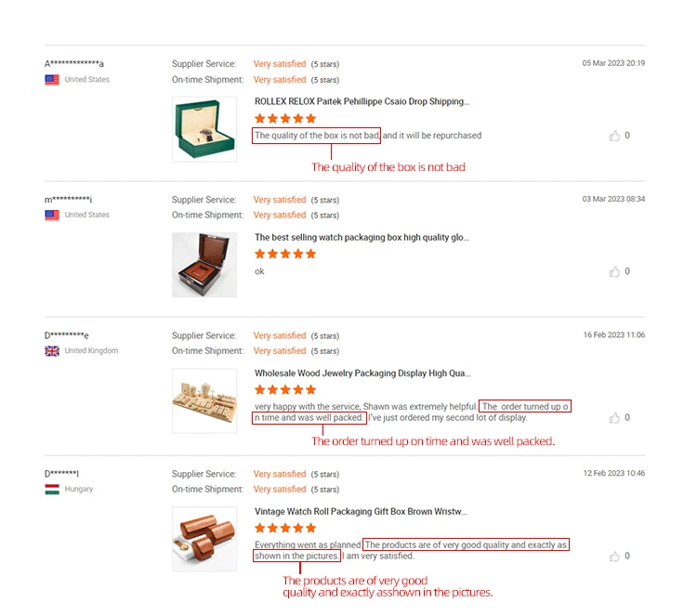697x616 pixels.
Task: Click thumbs-up on the United Kingdom review
Action: [614, 417]
